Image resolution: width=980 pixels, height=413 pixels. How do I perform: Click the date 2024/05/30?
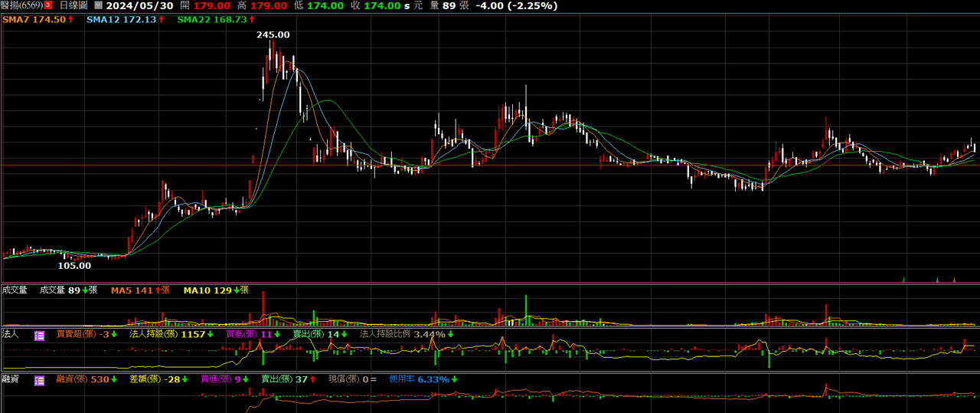(x=140, y=5)
